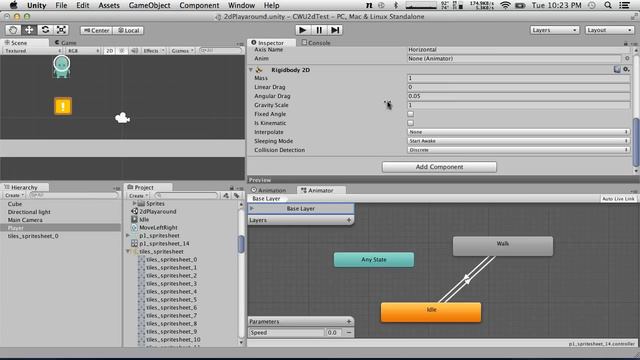The width and height of the screenshot is (640, 360).
Task: Open Spotlight search in the menu bar
Action: (x=608, y=5)
